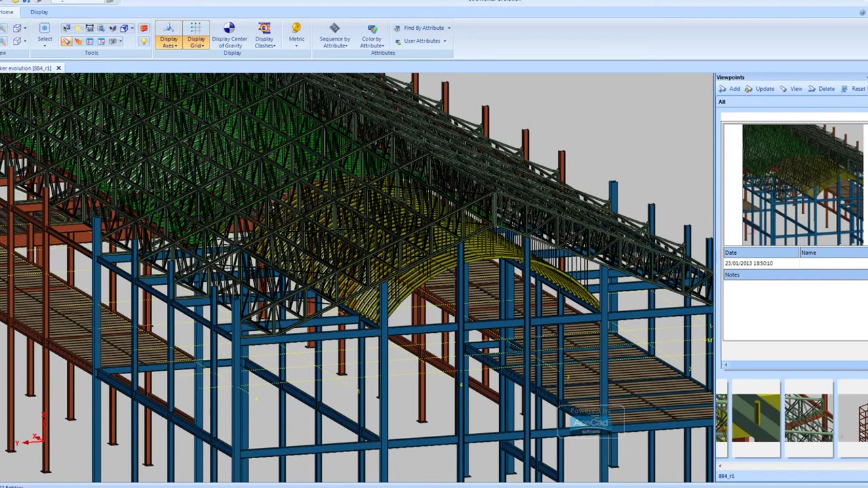This screenshot has height=488, width=868.
Task: Toggle the Display Axes button
Action: coord(169,35)
